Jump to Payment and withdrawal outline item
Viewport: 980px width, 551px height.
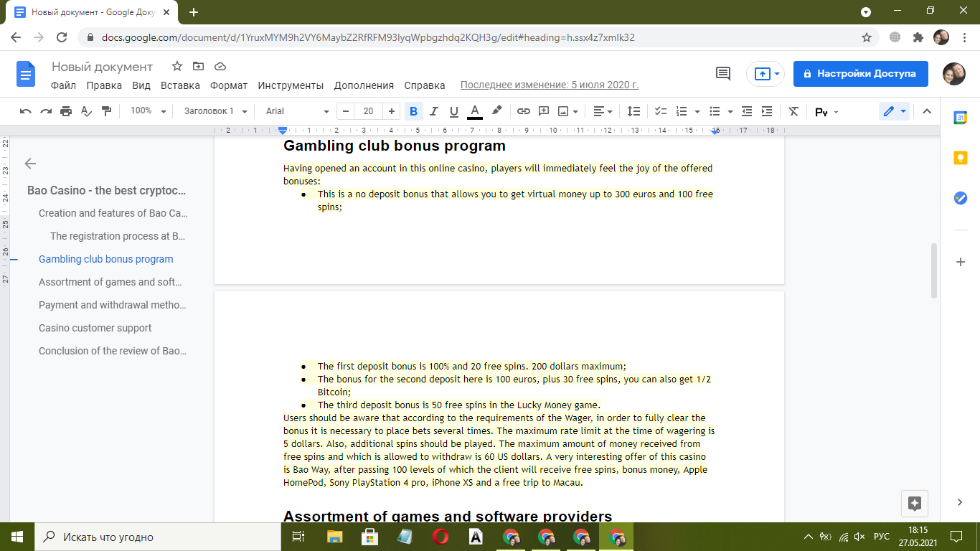click(113, 305)
